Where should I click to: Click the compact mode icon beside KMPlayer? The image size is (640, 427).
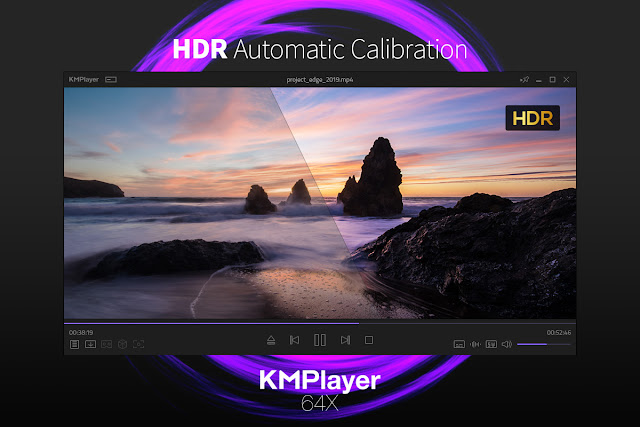(x=111, y=80)
